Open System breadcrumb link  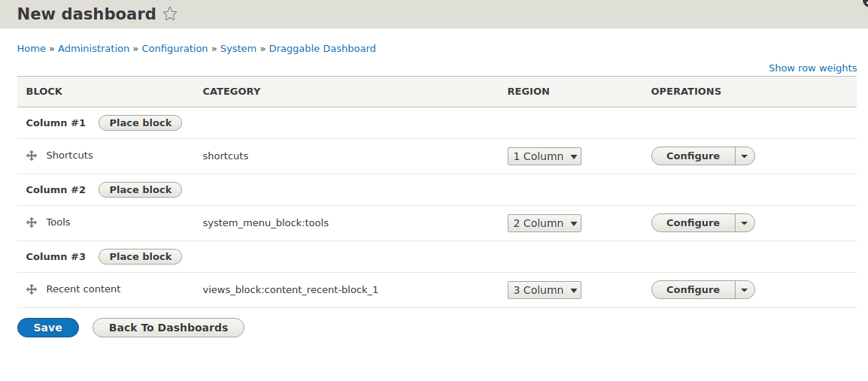pyautogui.click(x=238, y=48)
